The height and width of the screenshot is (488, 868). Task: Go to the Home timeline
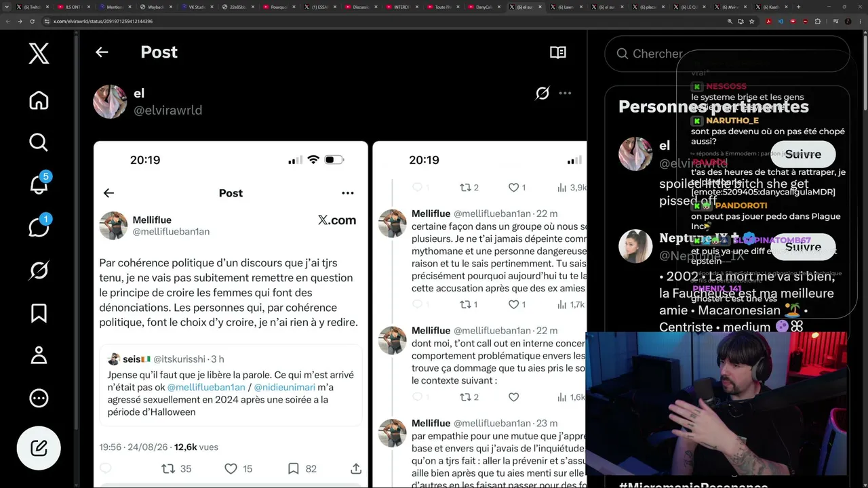click(x=39, y=100)
